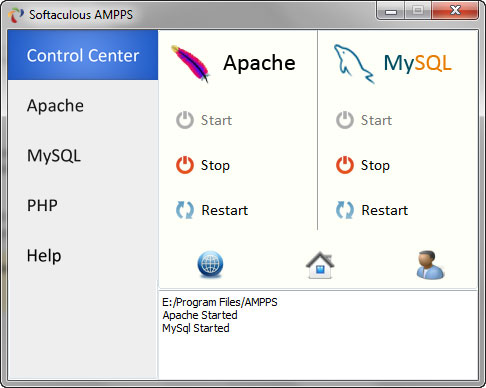Stop the MySQL server

pyautogui.click(x=363, y=165)
